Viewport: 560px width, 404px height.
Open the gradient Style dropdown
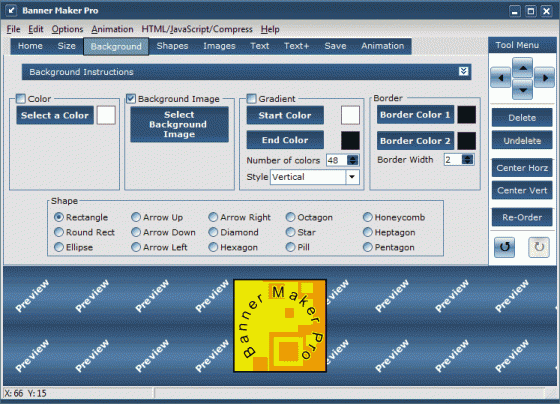tap(352, 177)
